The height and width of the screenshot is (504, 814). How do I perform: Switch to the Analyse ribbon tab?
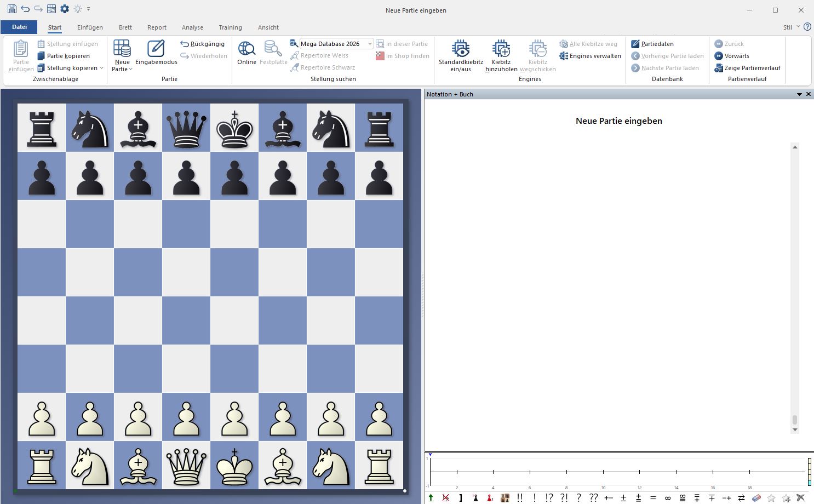[x=192, y=27]
